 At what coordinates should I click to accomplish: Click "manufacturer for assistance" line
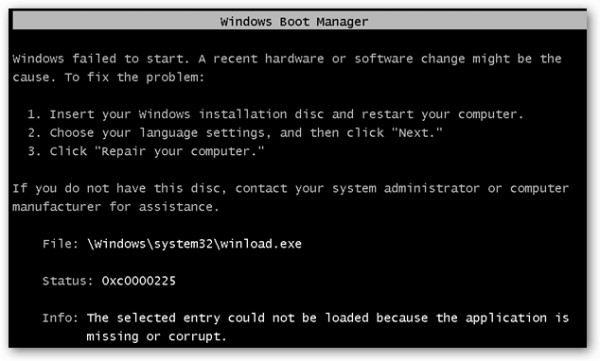pyautogui.click(x=116, y=207)
